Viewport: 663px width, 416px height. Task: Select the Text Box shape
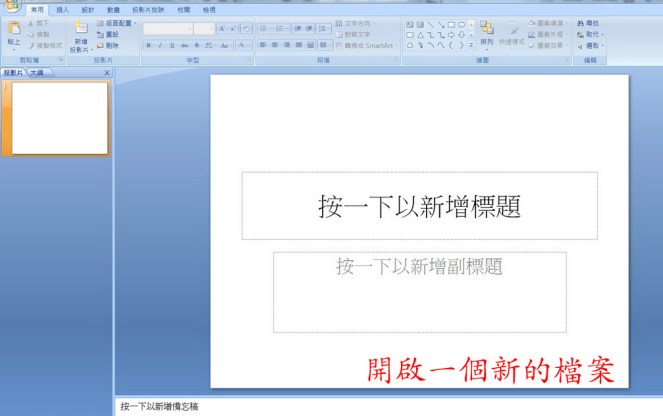point(410,25)
